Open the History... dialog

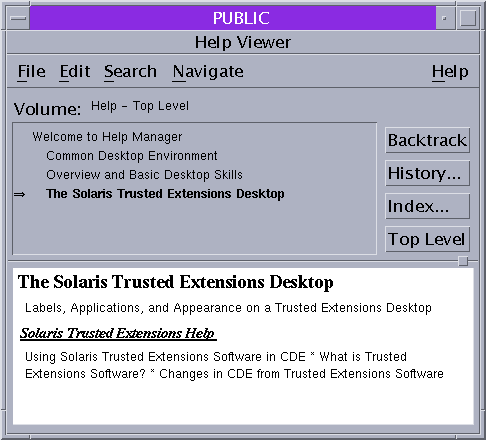[x=427, y=173]
